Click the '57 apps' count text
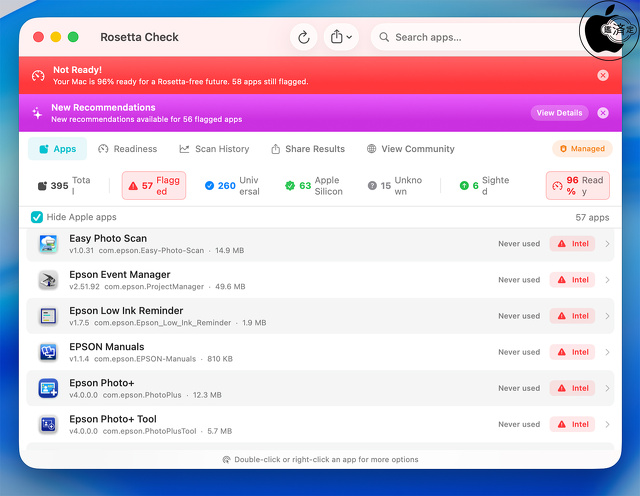Image resolution: width=640 pixels, height=496 pixels. click(592, 218)
